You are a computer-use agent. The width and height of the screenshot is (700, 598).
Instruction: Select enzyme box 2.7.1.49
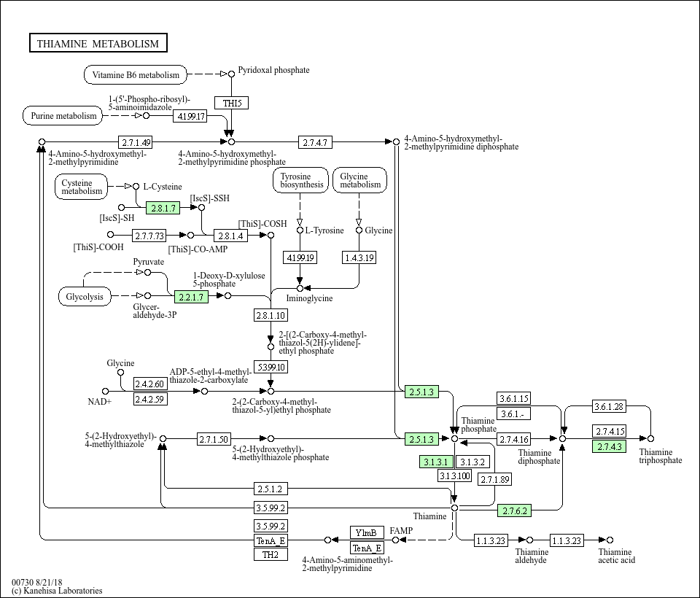(x=136, y=142)
